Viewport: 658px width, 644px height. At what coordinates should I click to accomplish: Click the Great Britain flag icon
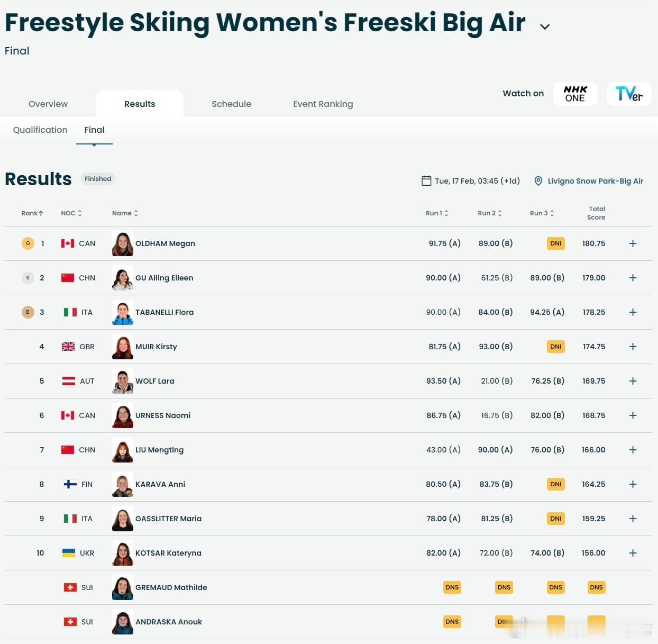tap(68, 347)
